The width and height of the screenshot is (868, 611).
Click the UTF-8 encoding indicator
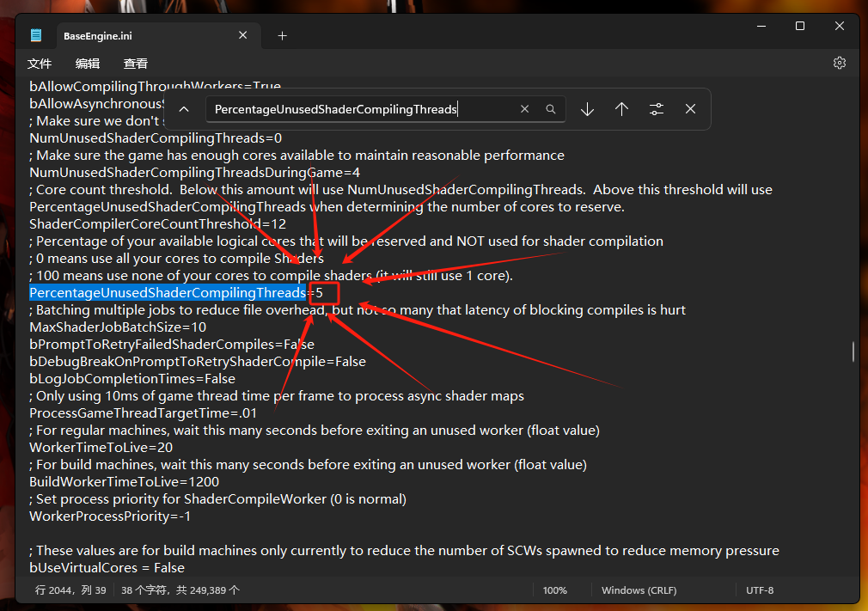(x=760, y=590)
